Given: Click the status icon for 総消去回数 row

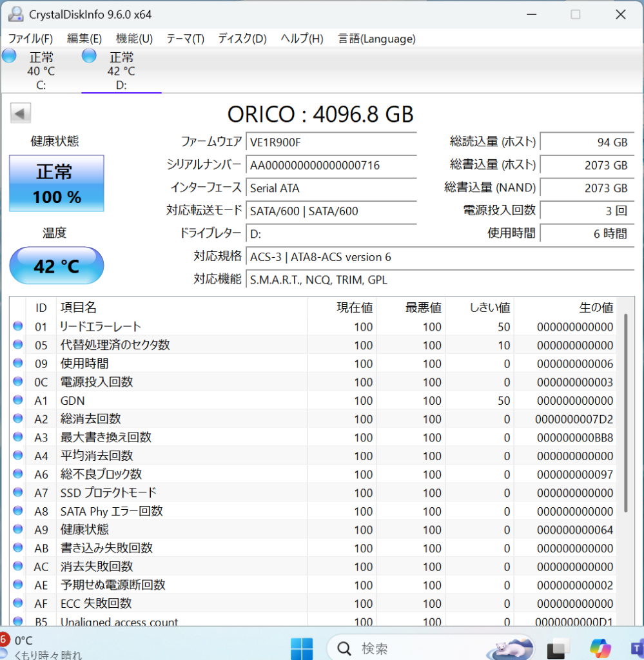Looking at the screenshot, I should click(x=17, y=418).
